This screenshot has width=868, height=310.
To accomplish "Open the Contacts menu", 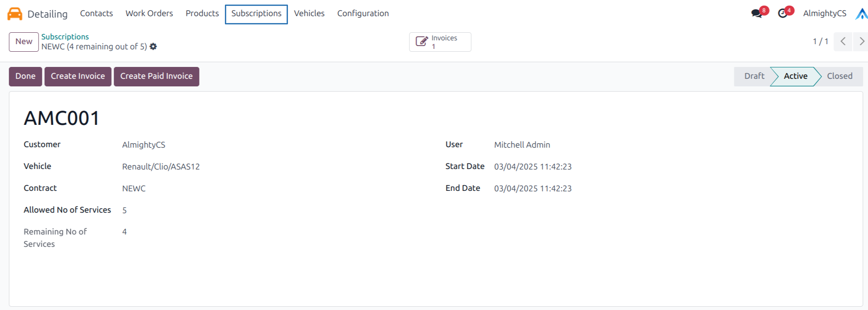I will coord(96,13).
